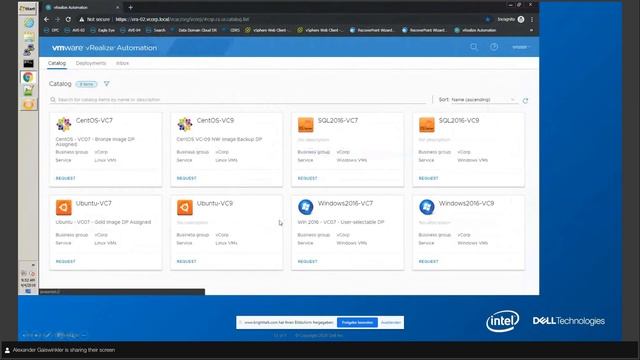640x360 pixels.
Task: Reload the page in browser toolbar
Action: click(x=68, y=19)
